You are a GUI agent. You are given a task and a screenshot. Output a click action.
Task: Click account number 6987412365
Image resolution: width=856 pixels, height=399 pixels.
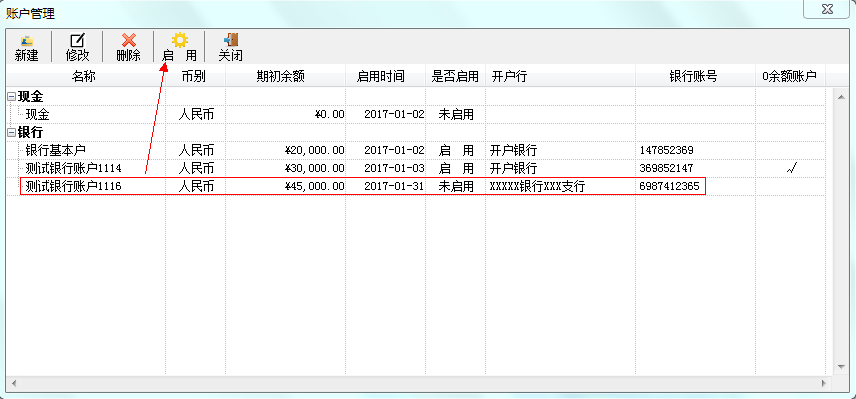tap(669, 186)
